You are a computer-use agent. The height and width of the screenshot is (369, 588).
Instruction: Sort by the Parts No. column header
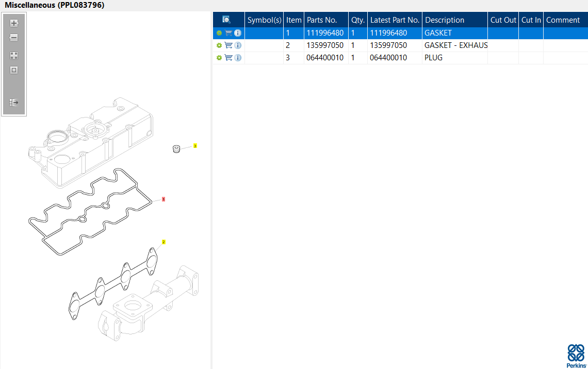click(326, 20)
